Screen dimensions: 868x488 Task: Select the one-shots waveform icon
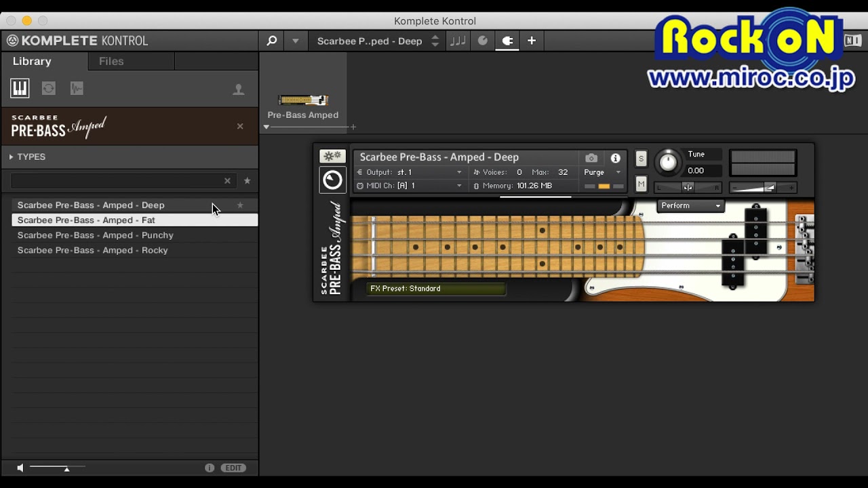77,88
